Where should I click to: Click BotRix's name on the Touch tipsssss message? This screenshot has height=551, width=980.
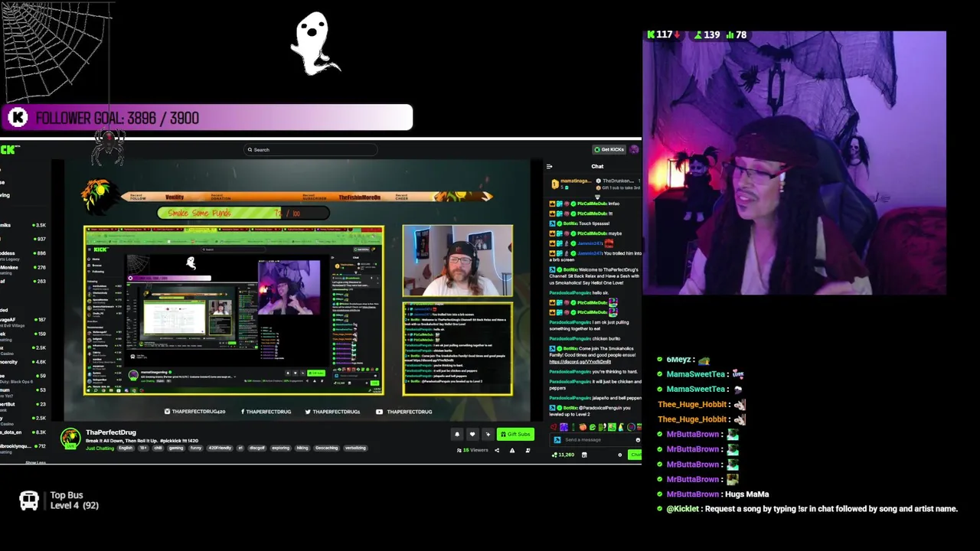[570, 223]
